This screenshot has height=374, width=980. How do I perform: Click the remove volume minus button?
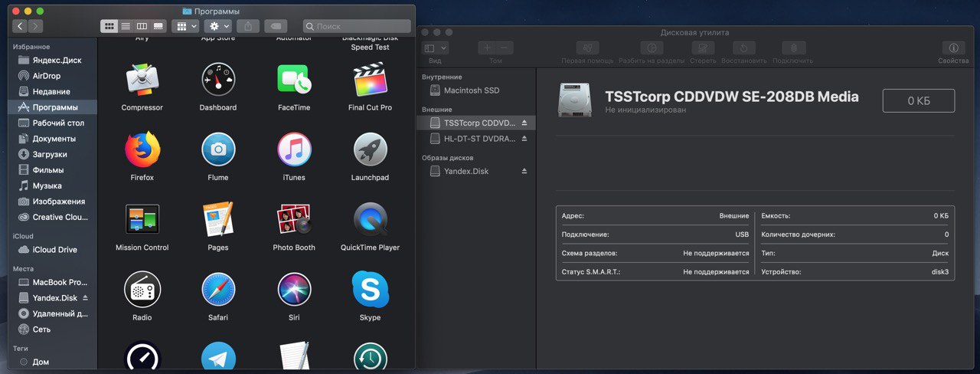tap(505, 48)
